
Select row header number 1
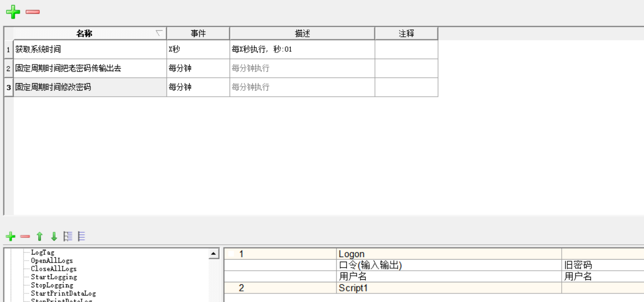(x=9, y=49)
